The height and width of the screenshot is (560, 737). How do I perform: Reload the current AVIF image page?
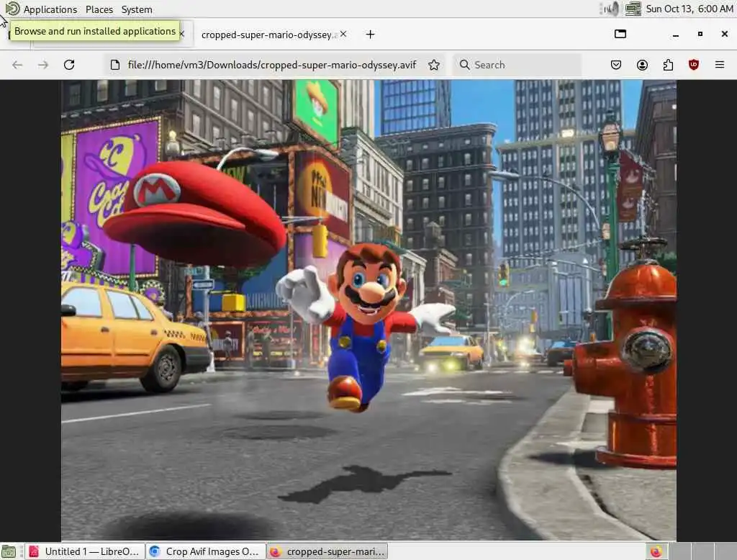tap(69, 65)
